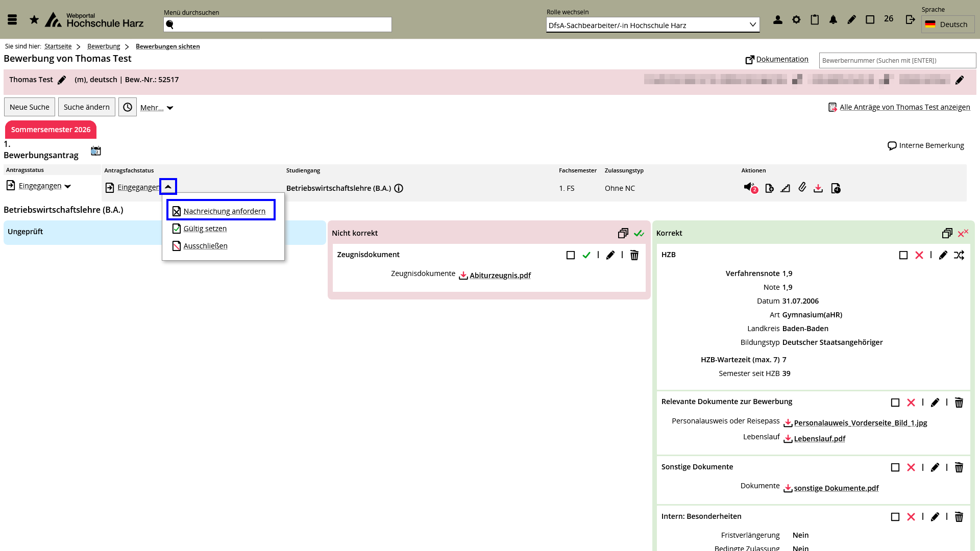Expand the Antragsstatus Eingegangen dropdown arrow
The height and width of the screenshot is (551, 980).
pos(68,186)
